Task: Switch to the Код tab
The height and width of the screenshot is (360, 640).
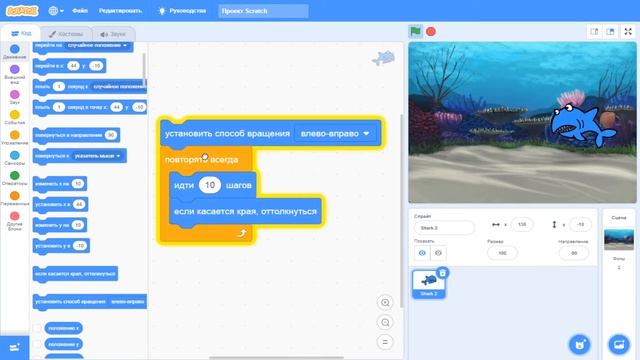Action: pyautogui.click(x=21, y=34)
